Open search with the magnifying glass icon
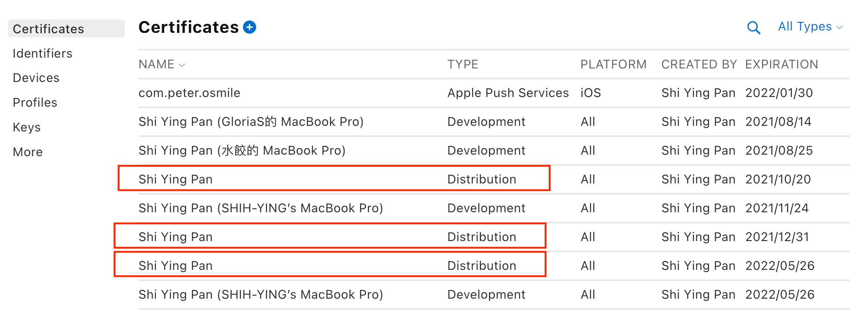The height and width of the screenshot is (319, 868). pyautogui.click(x=753, y=28)
